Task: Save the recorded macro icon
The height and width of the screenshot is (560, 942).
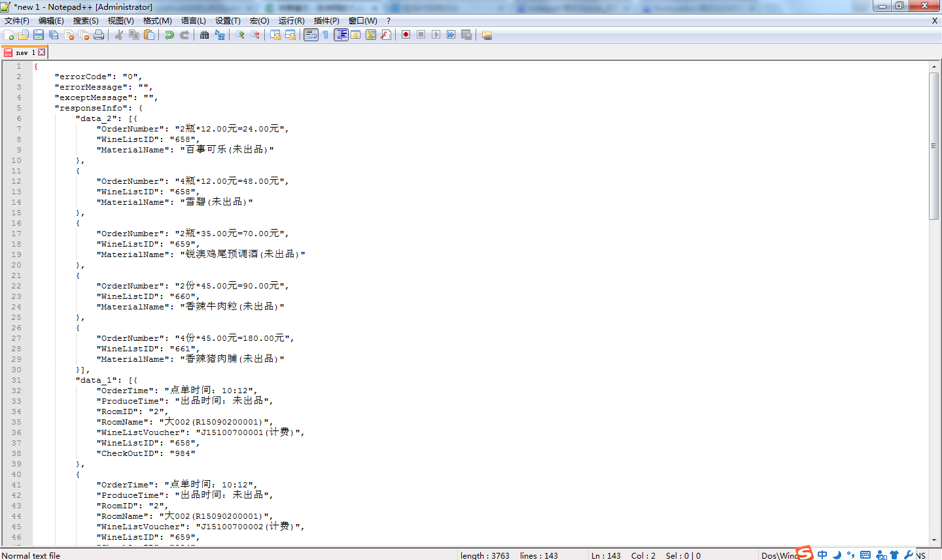Action: [x=466, y=35]
